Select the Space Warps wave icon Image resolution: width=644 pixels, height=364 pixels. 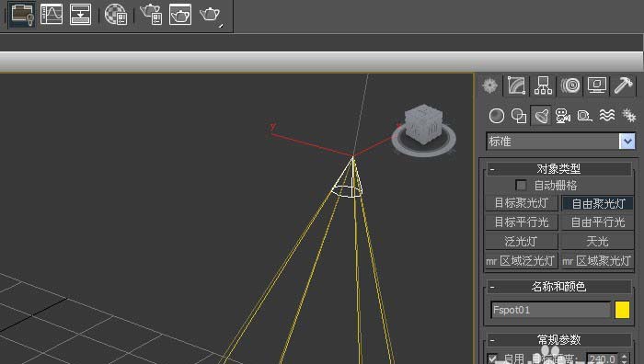[607, 116]
